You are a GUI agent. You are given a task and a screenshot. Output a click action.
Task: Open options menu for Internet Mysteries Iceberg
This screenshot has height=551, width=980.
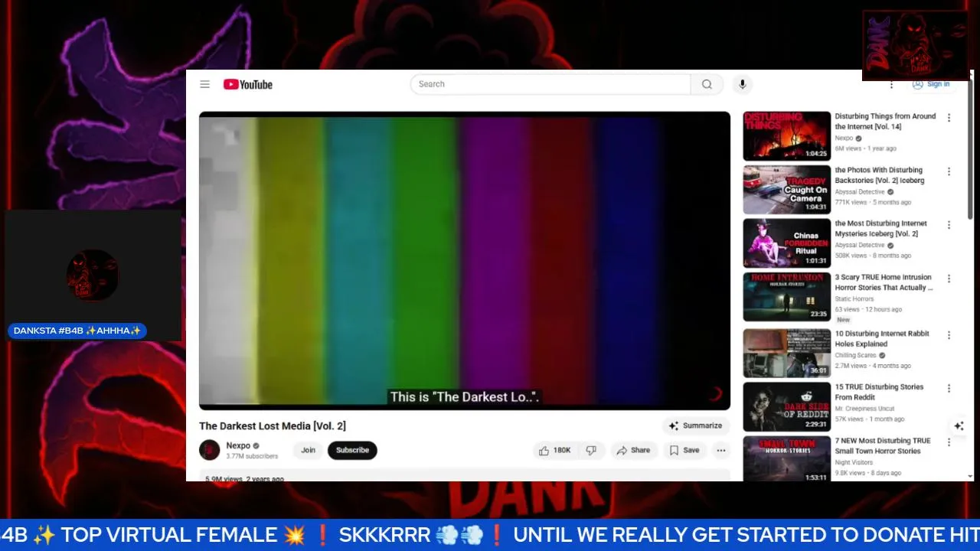pos(949,225)
